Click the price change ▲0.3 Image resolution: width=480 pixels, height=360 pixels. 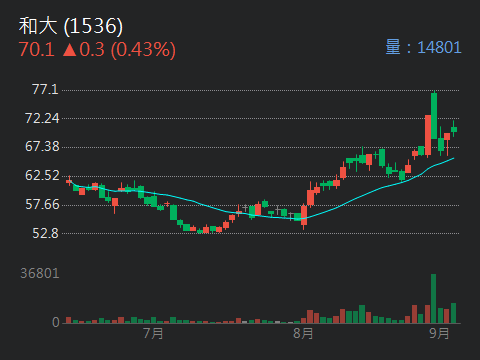84,49
